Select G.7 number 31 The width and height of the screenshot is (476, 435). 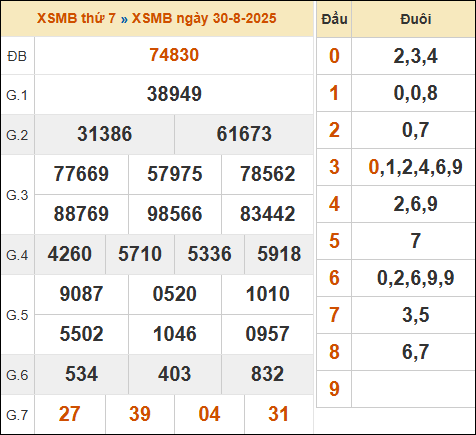point(279,414)
